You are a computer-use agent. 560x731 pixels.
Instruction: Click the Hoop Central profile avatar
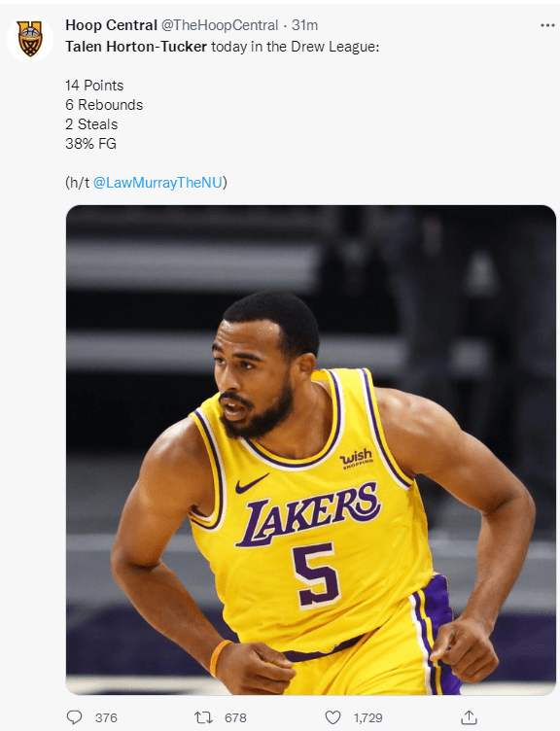(x=30, y=39)
